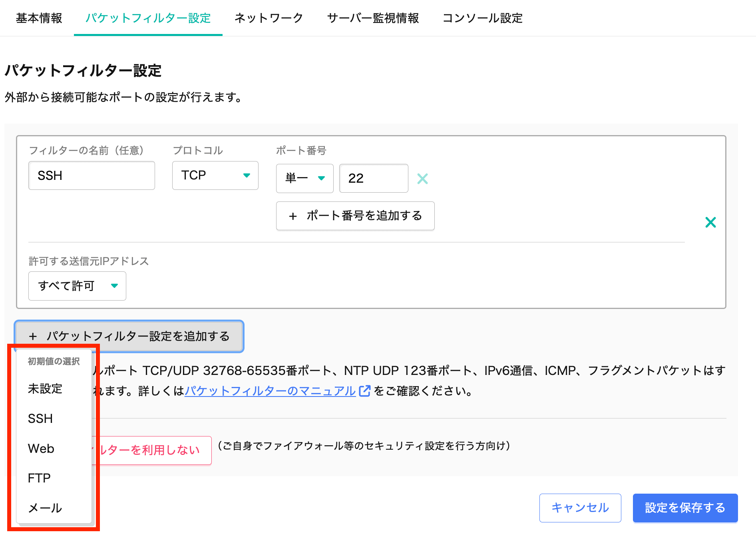Viewport: 756px width, 538px height.
Task: Click the external link icon beside the manual link
Action: pos(364,391)
